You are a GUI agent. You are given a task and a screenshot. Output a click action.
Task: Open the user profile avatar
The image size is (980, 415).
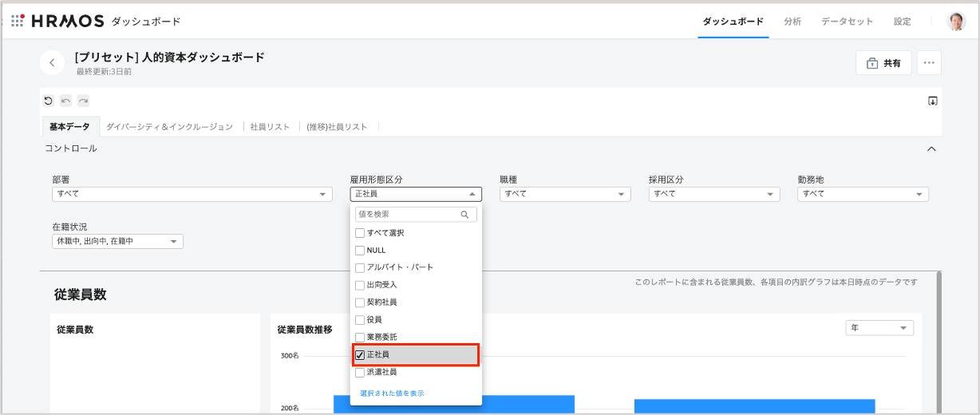956,22
